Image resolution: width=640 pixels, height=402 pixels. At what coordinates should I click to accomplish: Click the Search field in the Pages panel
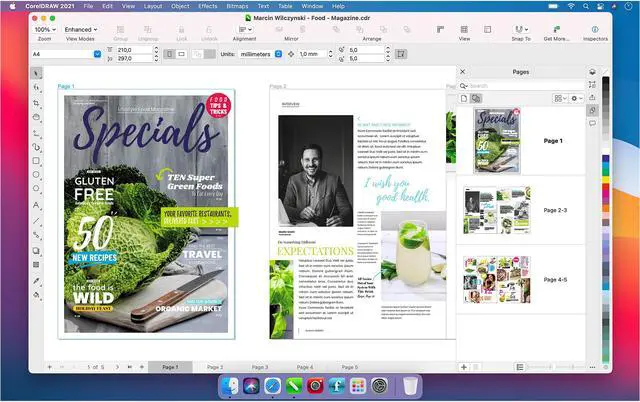(521, 86)
